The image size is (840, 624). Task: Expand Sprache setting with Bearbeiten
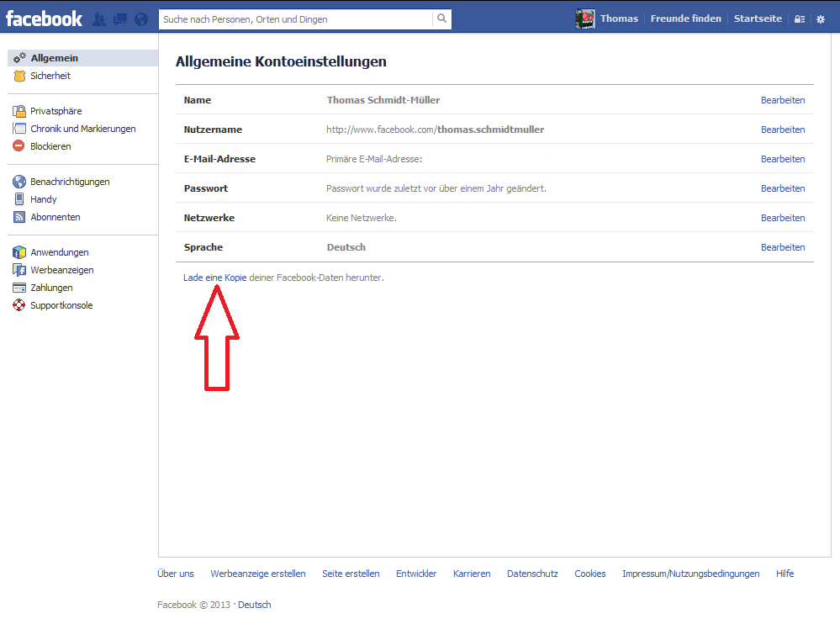point(782,247)
